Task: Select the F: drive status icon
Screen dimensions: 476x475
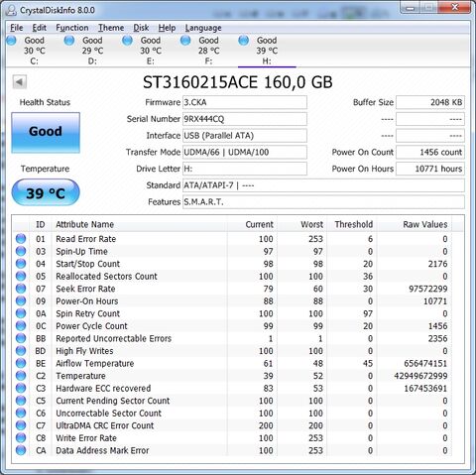Action: [185, 41]
